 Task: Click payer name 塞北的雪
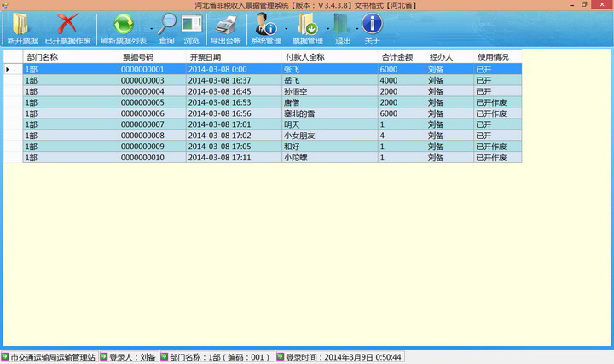(299, 113)
